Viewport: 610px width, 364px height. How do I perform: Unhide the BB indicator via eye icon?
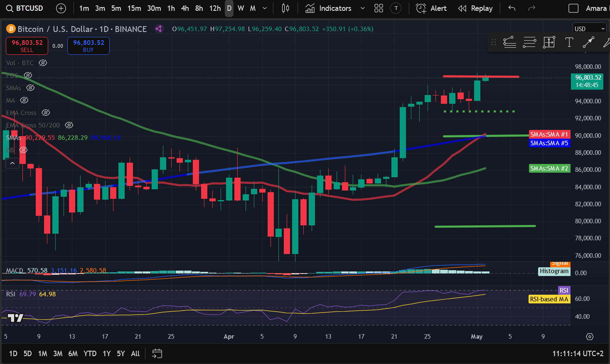[24, 150]
